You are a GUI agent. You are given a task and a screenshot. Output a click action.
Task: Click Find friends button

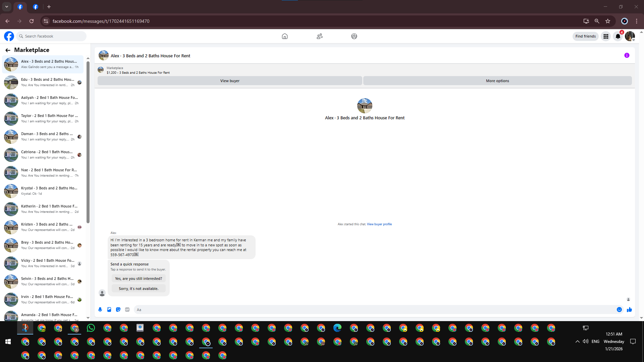click(x=586, y=36)
